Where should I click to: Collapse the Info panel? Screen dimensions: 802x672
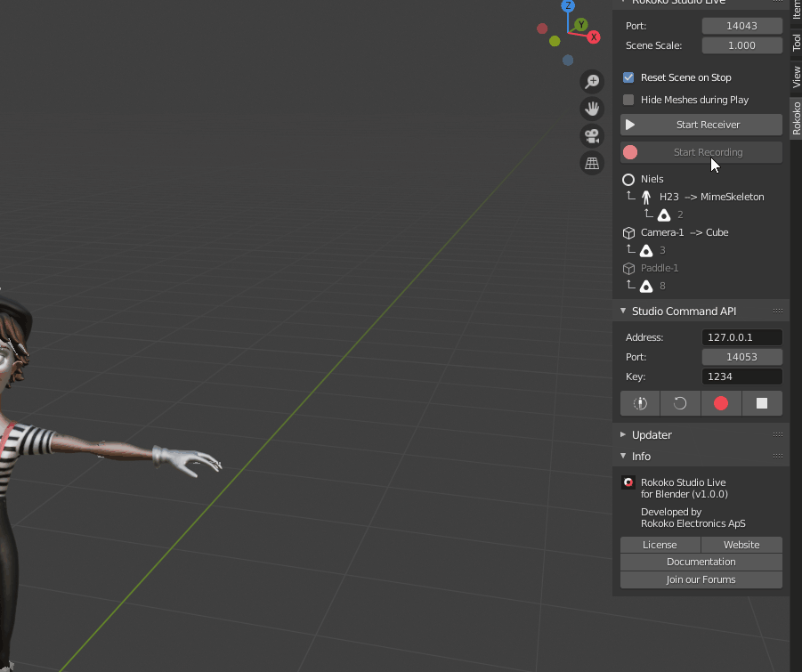[x=623, y=456]
